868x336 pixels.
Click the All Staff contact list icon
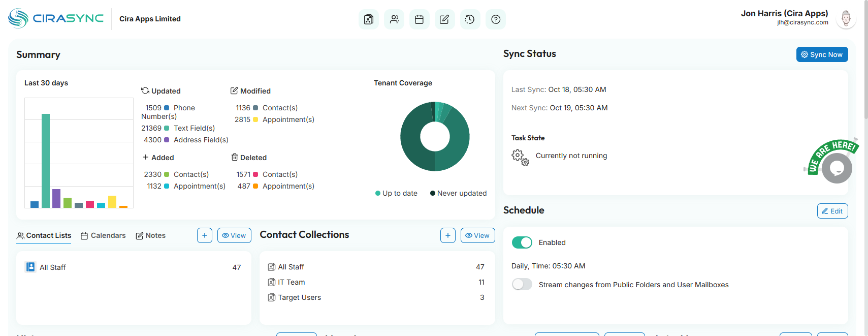click(x=30, y=267)
